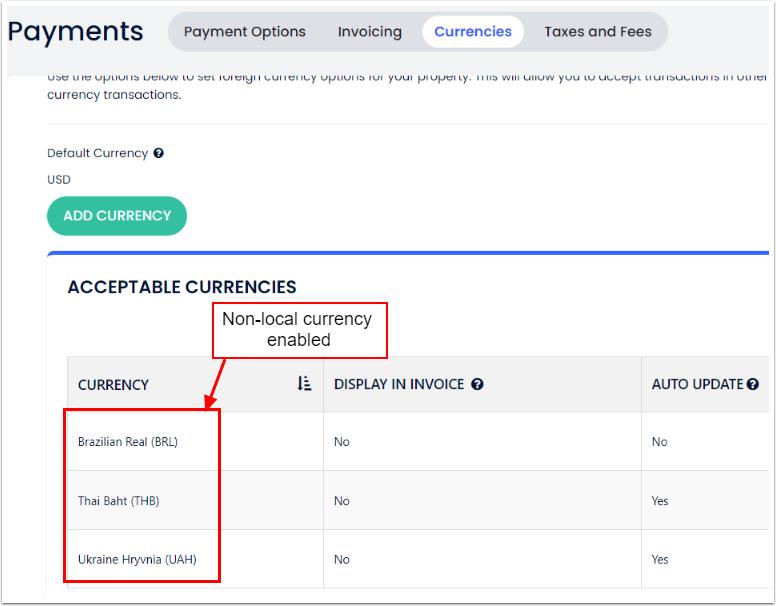Click the USD default currency value

click(59, 180)
